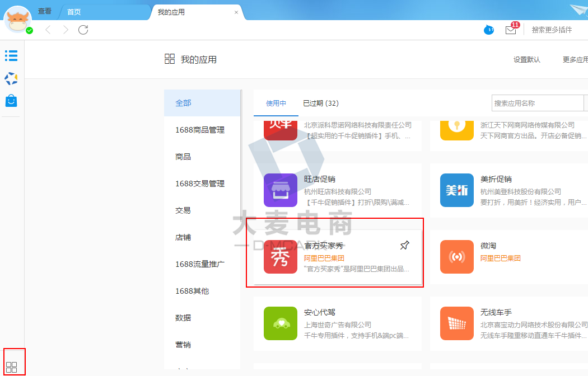
Task: Click 更多应用 link
Action: point(575,59)
